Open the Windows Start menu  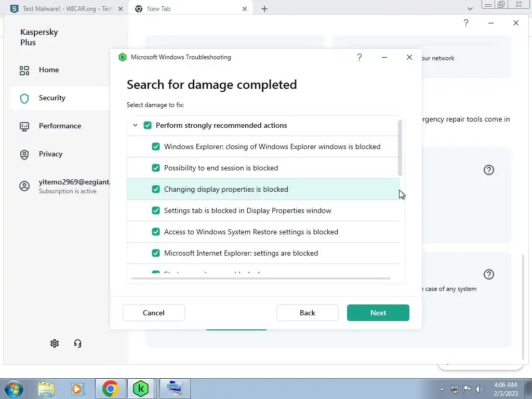point(14,389)
